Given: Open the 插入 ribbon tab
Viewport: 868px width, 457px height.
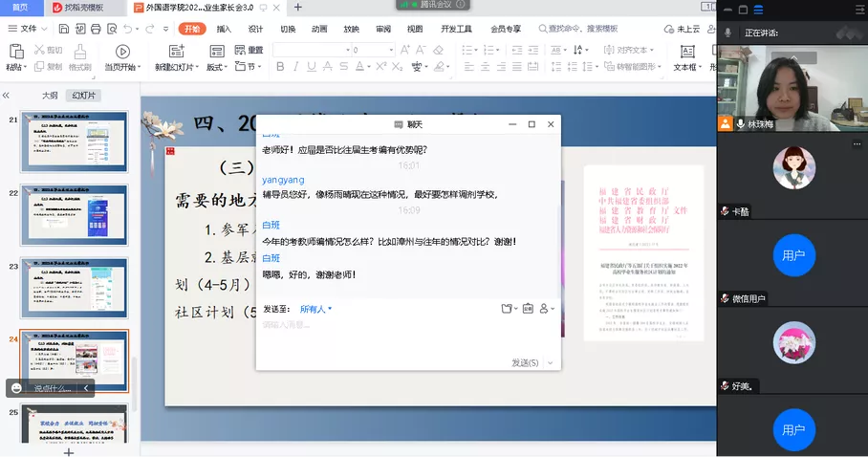Looking at the screenshot, I should tap(224, 29).
